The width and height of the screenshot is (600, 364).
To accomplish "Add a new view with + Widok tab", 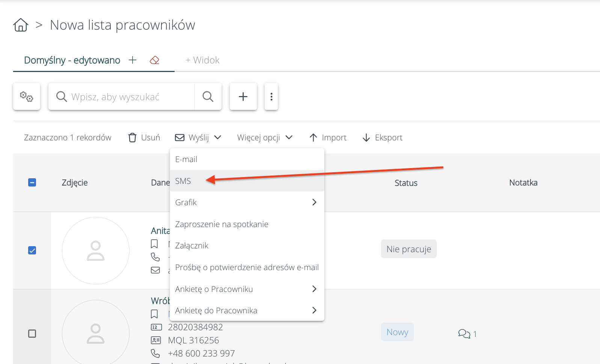I will [202, 60].
